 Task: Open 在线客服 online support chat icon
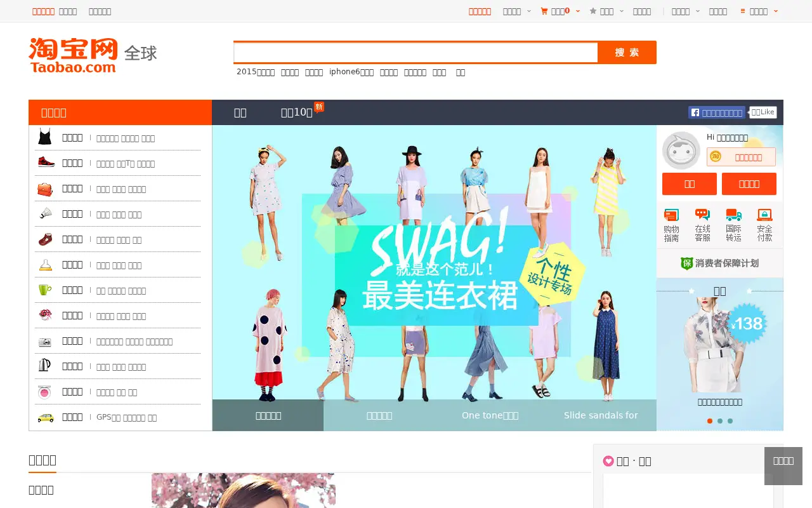pyautogui.click(x=702, y=215)
